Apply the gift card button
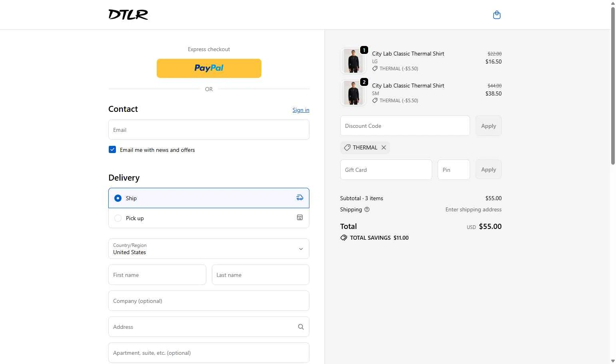This screenshot has width=616, height=364. point(488,169)
